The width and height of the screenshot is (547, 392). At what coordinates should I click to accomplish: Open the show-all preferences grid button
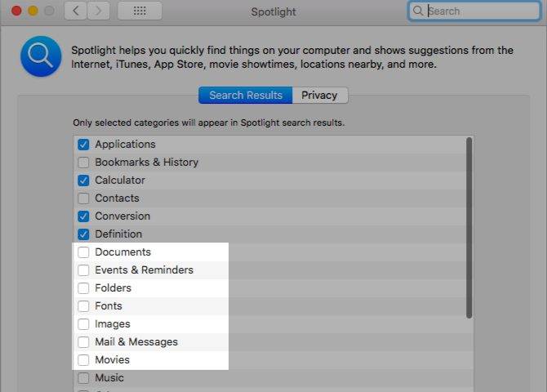140,11
